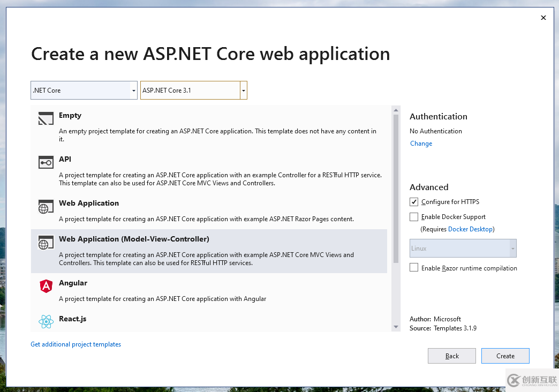Click the Empty template icon
The width and height of the screenshot is (559, 392).
point(46,118)
